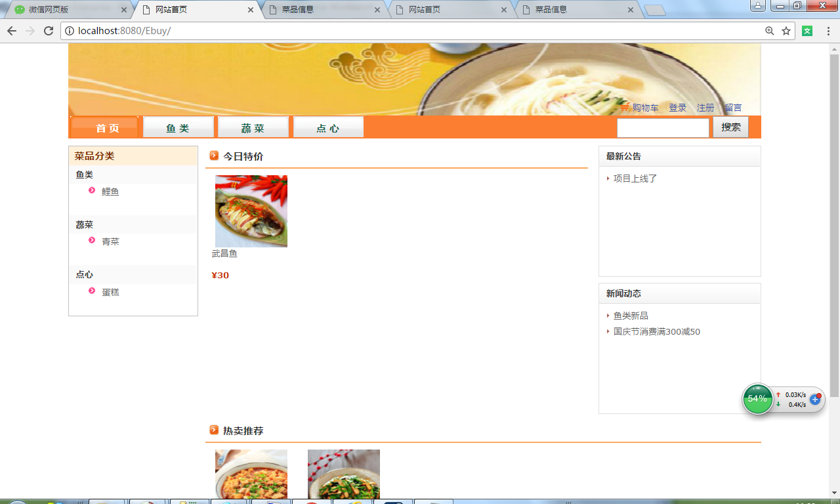Reload the page with refresh icon
840x504 pixels.
(49, 31)
